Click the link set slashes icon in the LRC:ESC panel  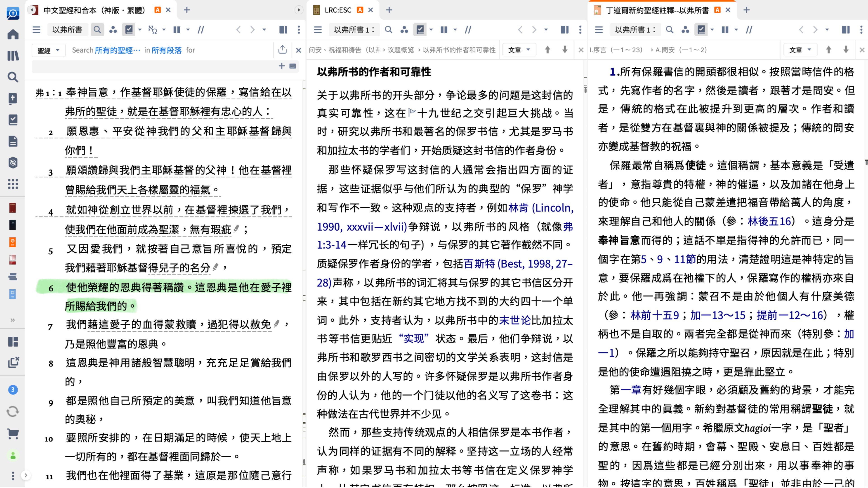468,30
